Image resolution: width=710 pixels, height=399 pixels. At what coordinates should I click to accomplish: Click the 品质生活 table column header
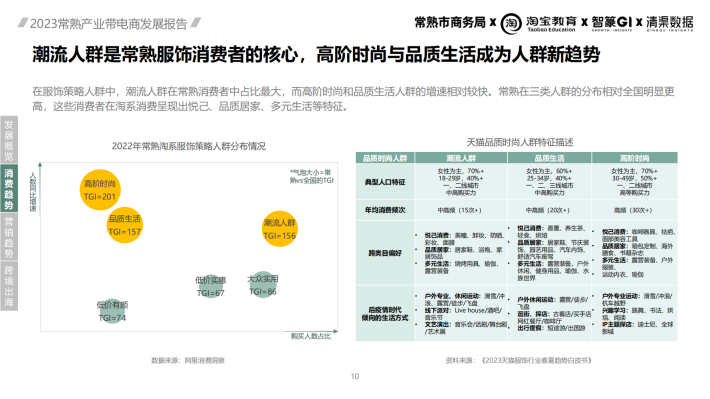click(549, 158)
